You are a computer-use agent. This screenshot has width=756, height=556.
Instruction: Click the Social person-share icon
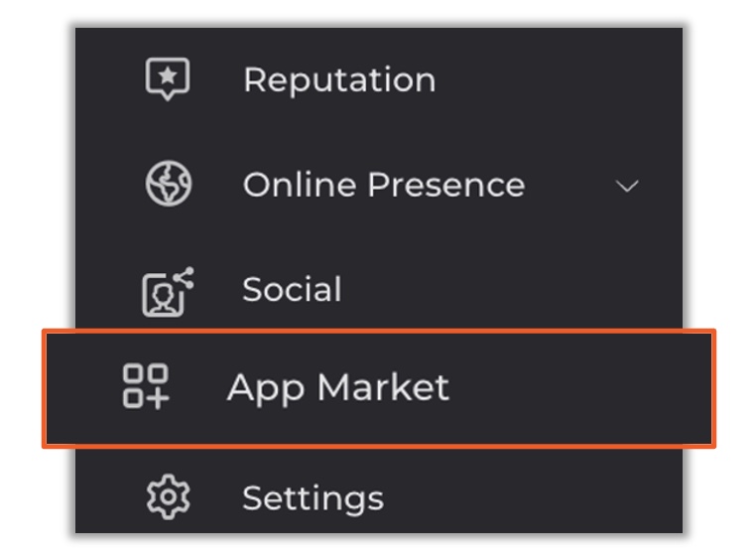tap(168, 292)
